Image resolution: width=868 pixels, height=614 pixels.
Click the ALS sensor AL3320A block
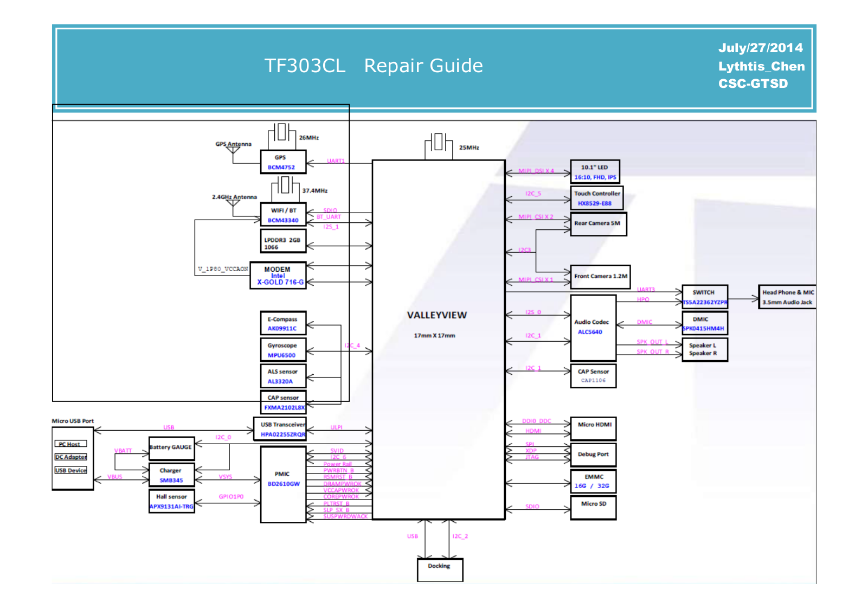pyautogui.click(x=283, y=376)
